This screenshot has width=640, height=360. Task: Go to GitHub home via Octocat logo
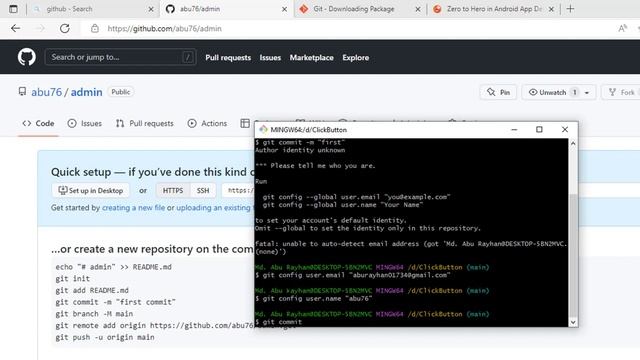27,57
